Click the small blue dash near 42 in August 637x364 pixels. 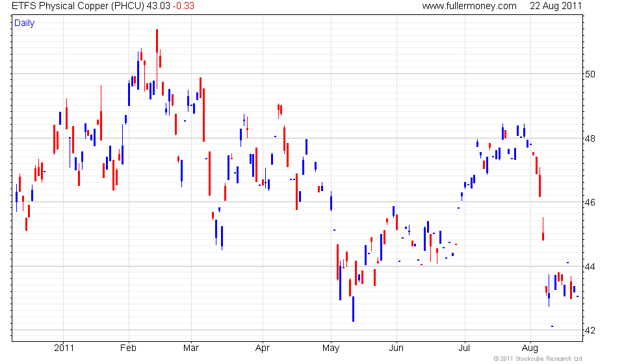click(552, 326)
